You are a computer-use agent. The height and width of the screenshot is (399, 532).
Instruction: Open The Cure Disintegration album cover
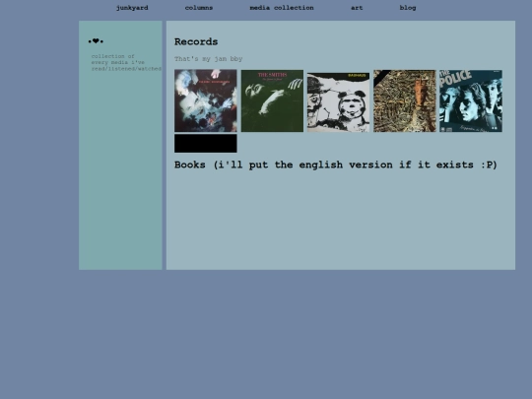pyautogui.click(x=206, y=100)
